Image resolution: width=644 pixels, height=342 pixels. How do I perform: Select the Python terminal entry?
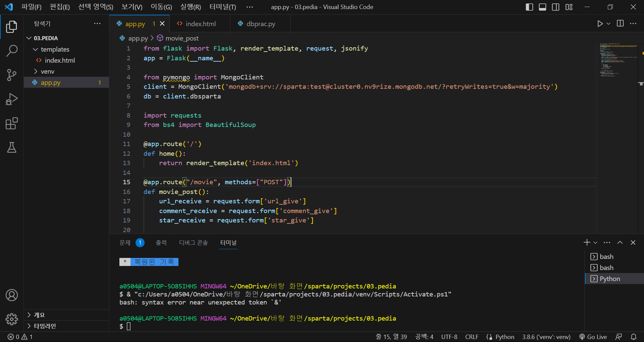click(x=614, y=279)
